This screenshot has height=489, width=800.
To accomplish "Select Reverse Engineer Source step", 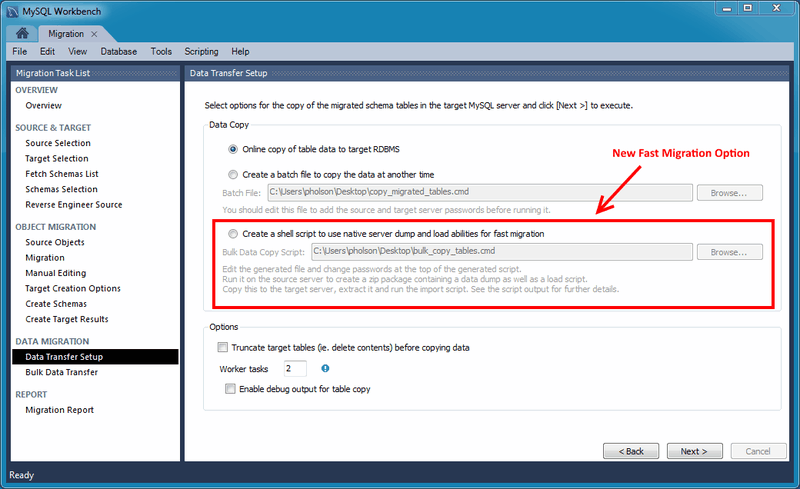I will click(x=73, y=205).
